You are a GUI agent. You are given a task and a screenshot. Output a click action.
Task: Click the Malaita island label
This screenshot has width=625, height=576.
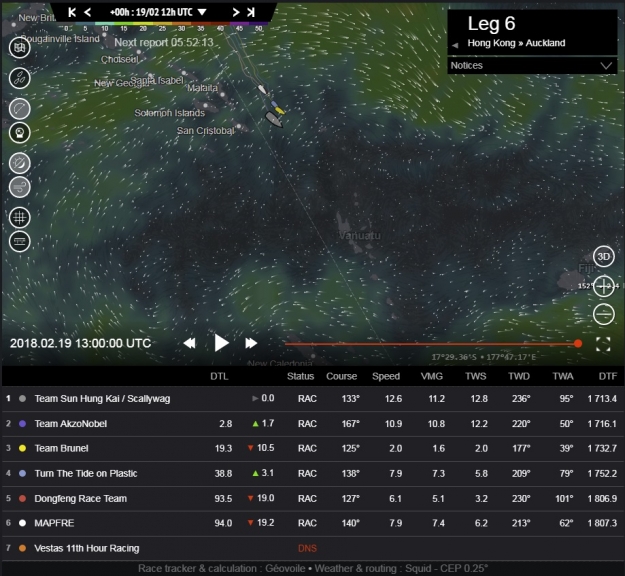202,88
